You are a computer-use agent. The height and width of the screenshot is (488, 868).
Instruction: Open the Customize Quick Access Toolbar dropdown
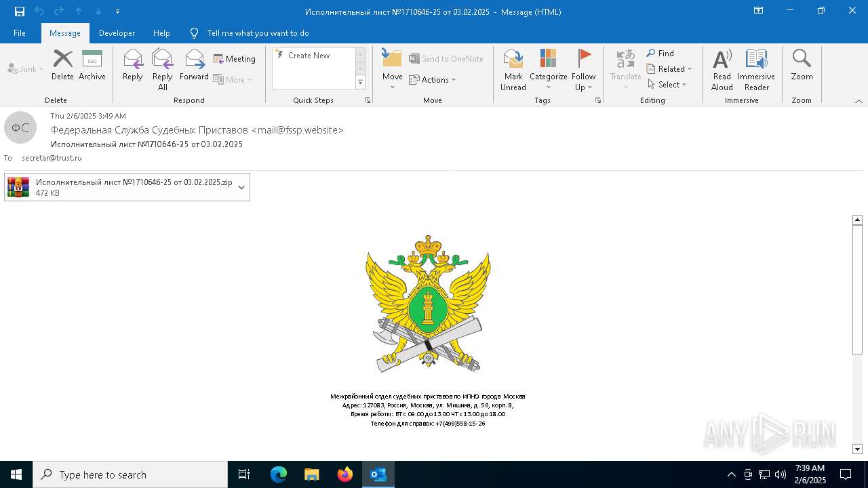[x=118, y=12]
